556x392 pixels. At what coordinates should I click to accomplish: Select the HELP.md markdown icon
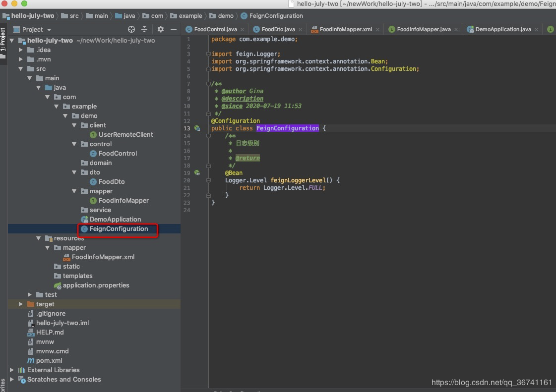coord(31,333)
